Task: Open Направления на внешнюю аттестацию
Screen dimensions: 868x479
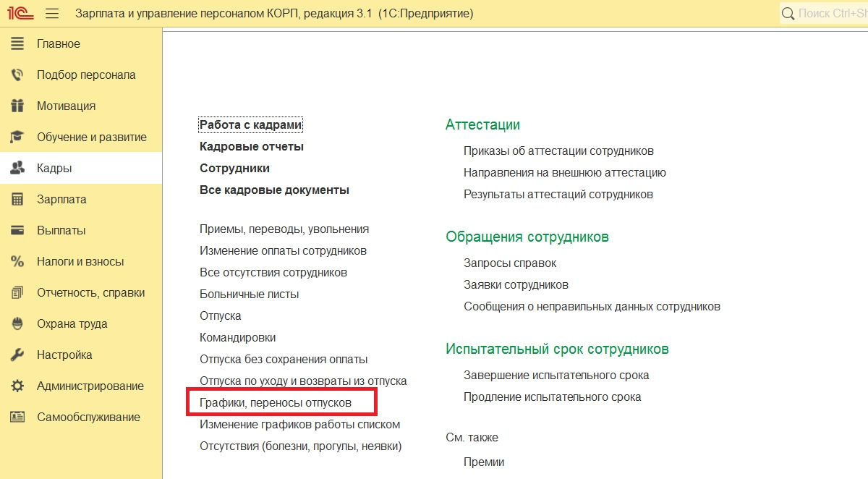Action: tap(565, 173)
